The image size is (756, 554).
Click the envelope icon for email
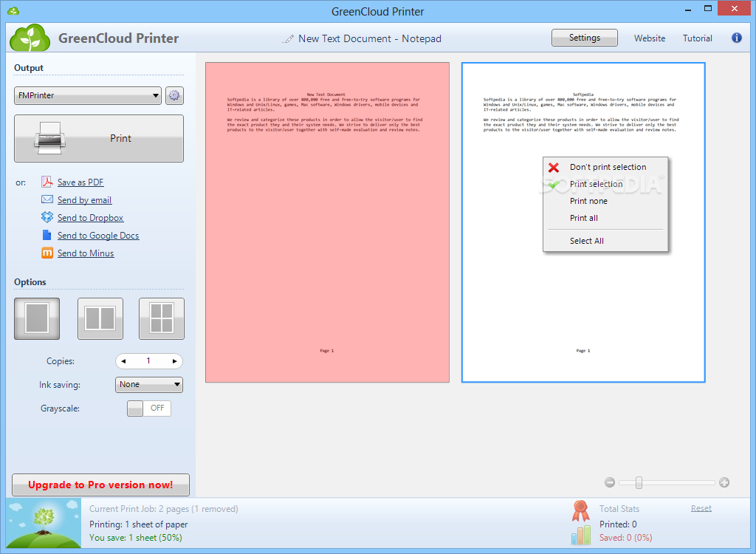click(x=47, y=199)
